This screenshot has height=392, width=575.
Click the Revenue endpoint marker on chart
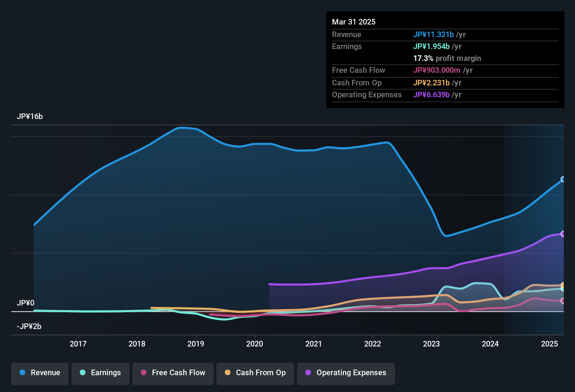tap(563, 179)
